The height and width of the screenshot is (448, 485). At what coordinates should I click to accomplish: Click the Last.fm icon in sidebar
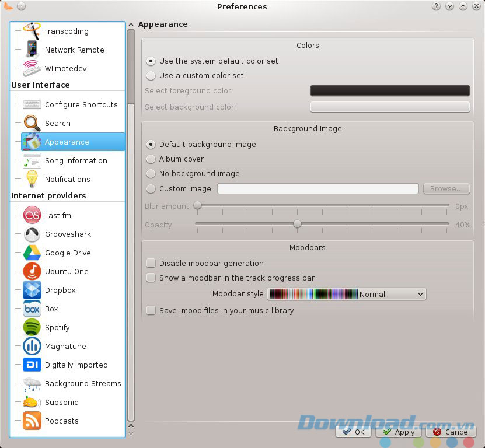pos(32,215)
